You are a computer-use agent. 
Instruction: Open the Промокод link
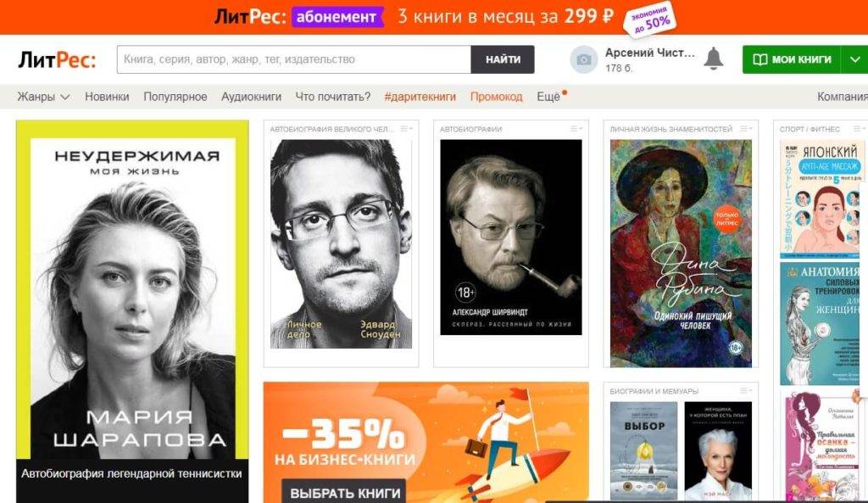point(496,97)
